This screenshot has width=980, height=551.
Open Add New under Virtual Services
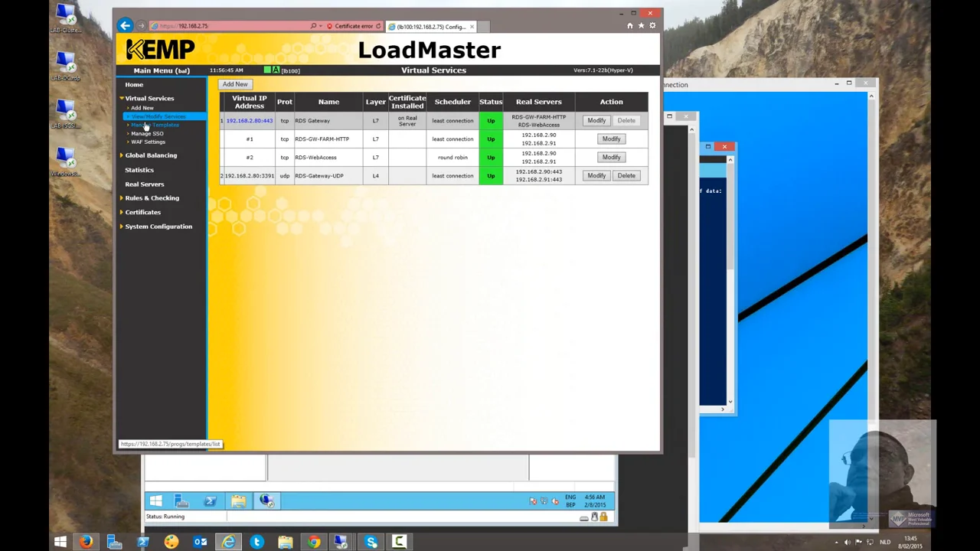click(x=142, y=108)
